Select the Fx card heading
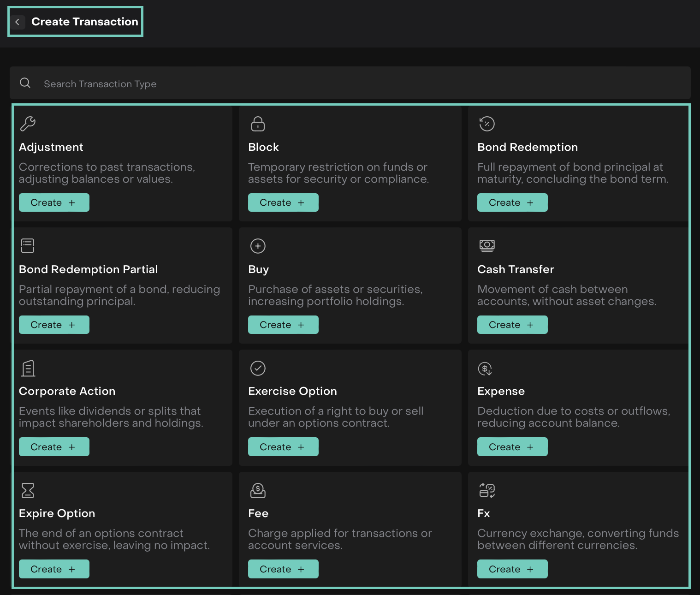700x595 pixels. pos(483,513)
